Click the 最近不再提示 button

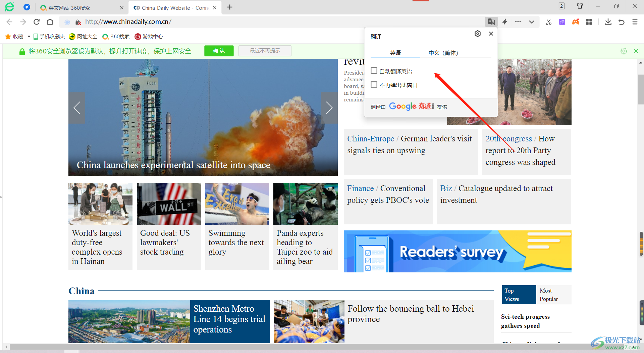pyautogui.click(x=265, y=51)
